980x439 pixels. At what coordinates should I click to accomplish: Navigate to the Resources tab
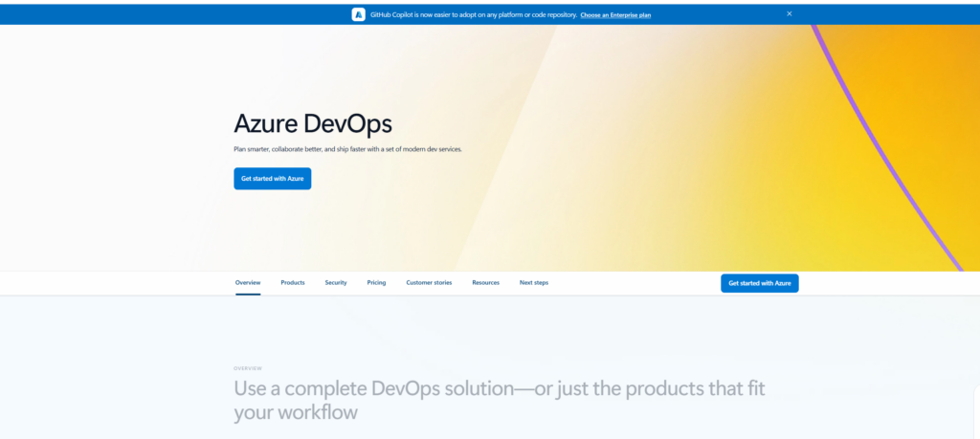[x=485, y=283]
